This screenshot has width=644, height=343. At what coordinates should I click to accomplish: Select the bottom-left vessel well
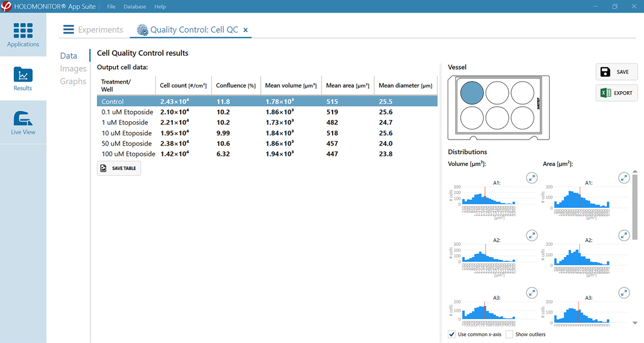(472, 117)
